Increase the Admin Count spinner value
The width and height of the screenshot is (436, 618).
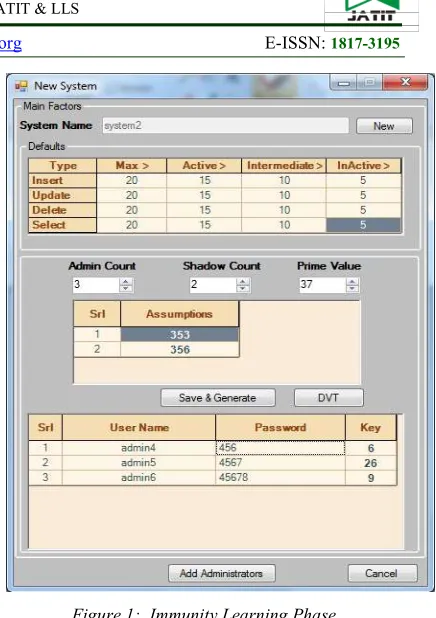[126, 281]
